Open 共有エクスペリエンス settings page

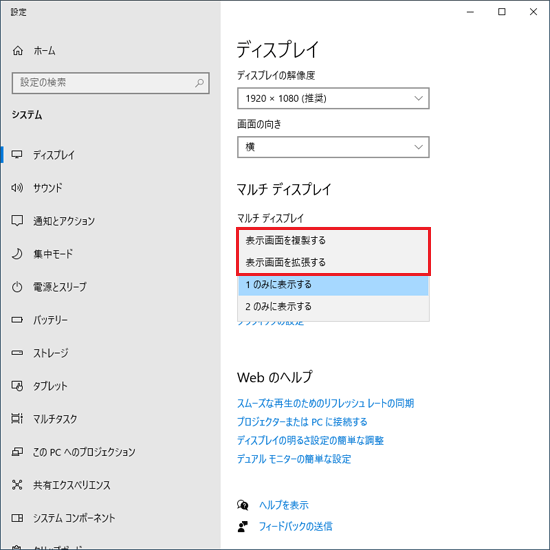tap(72, 485)
